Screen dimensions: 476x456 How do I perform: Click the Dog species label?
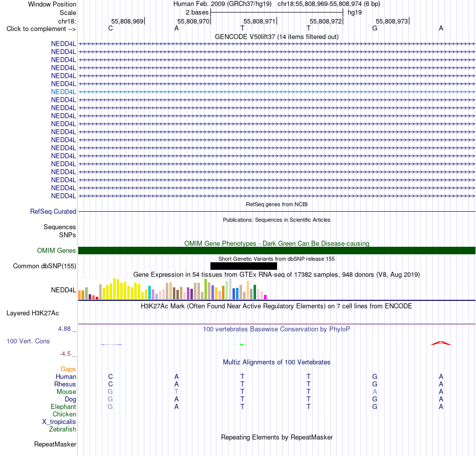click(70, 399)
